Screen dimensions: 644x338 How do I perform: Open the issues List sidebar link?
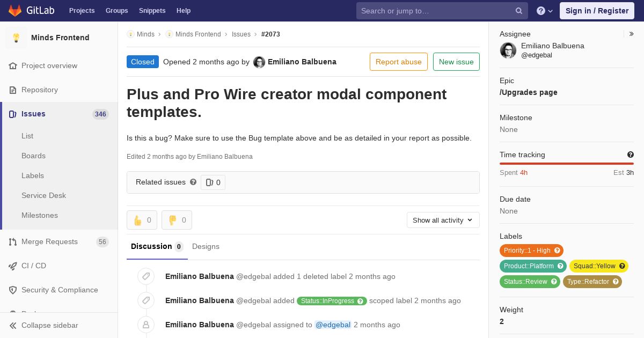[x=27, y=136]
